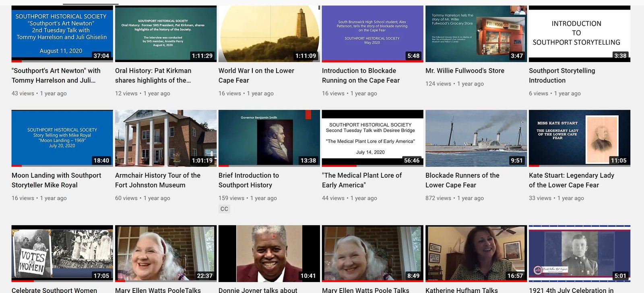Open the Kate Stuart: Legendary Lady title link
The image size is (644, 293).
coord(571,180)
